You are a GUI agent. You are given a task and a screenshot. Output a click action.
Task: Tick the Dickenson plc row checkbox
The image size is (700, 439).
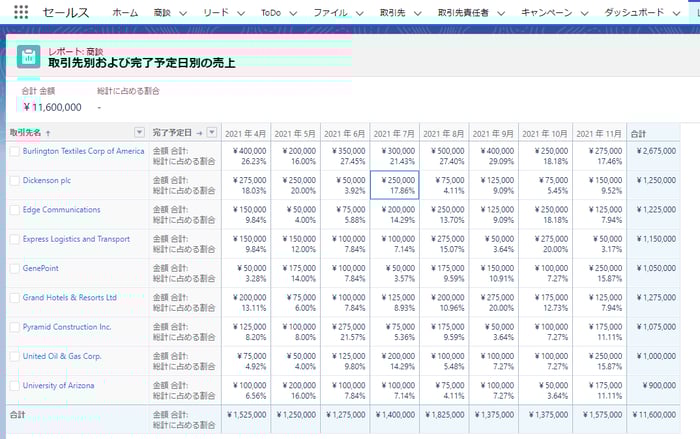(15, 181)
